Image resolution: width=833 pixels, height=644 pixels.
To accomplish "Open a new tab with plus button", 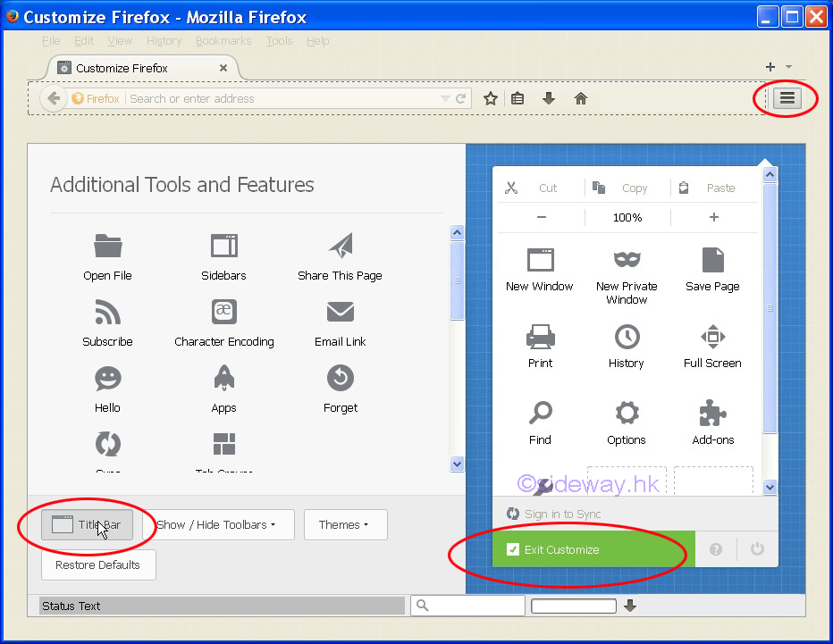I will pos(770,67).
